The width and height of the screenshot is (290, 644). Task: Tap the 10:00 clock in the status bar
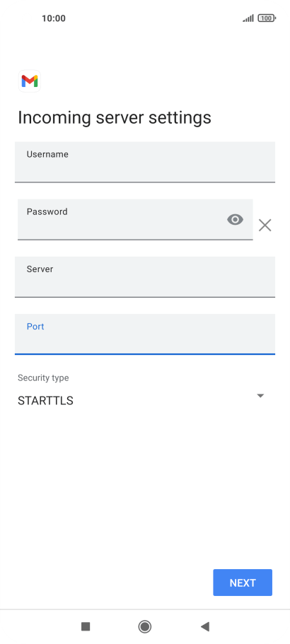[53, 18]
